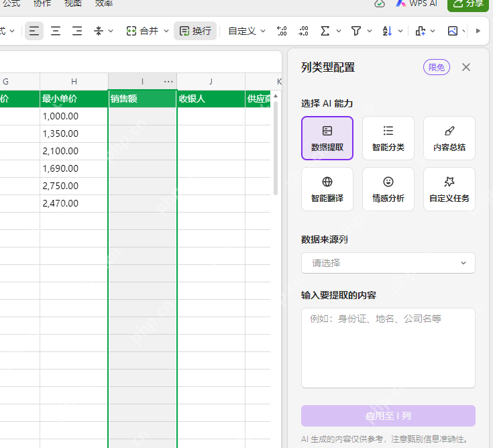
Task: Click the 限免 badge
Action: pyautogui.click(x=437, y=67)
